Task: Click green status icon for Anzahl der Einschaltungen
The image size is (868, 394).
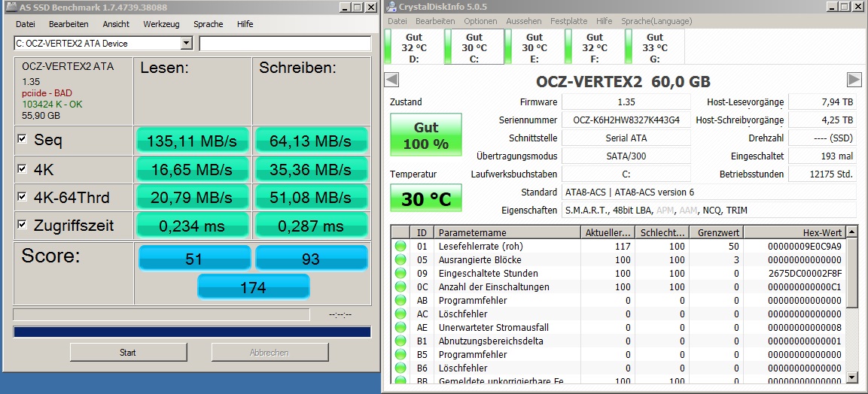Action: click(x=400, y=286)
